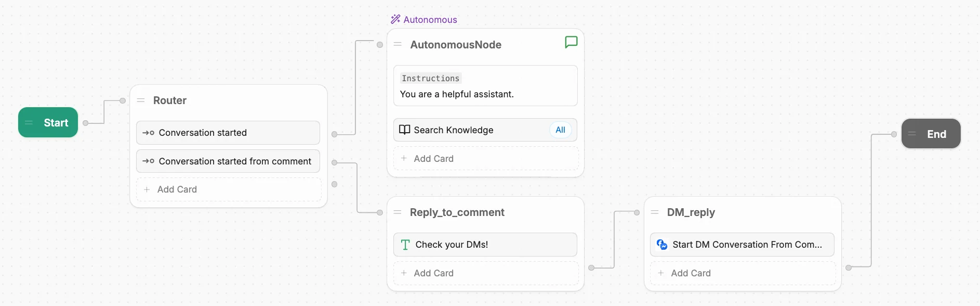Viewport: 980px width, 306px height.
Task: Click the plus icon in Reply_to_comment's Add Card
Action: pyautogui.click(x=404, y=273)
